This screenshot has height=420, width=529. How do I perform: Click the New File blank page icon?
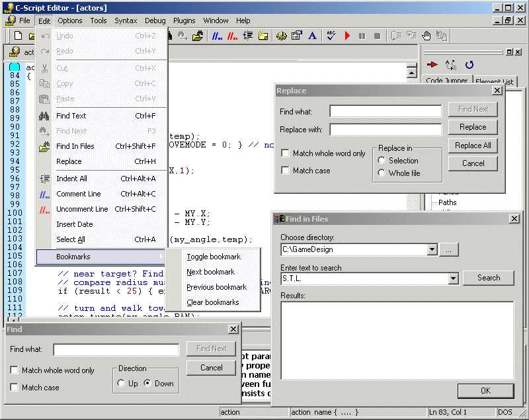pos(19,36)
